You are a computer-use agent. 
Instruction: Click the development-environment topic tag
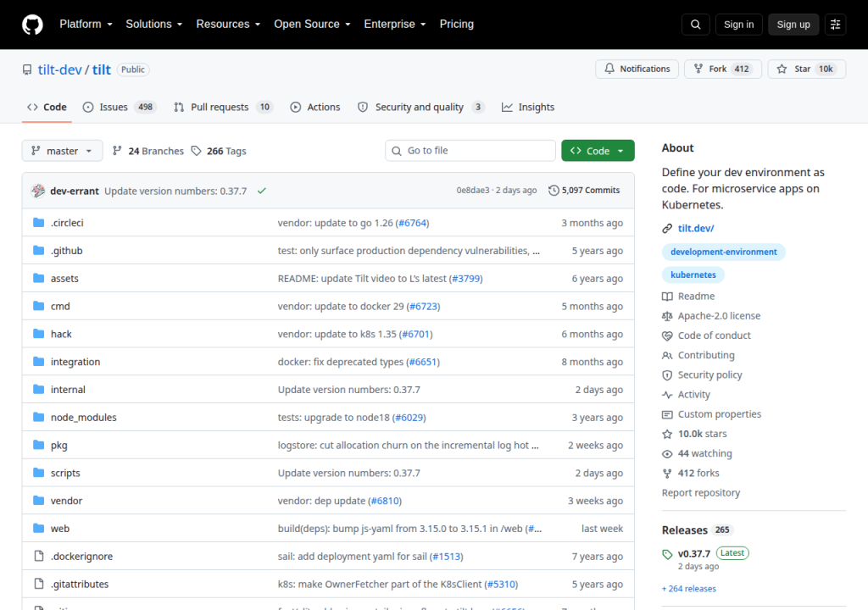click(x=724, y=252)
